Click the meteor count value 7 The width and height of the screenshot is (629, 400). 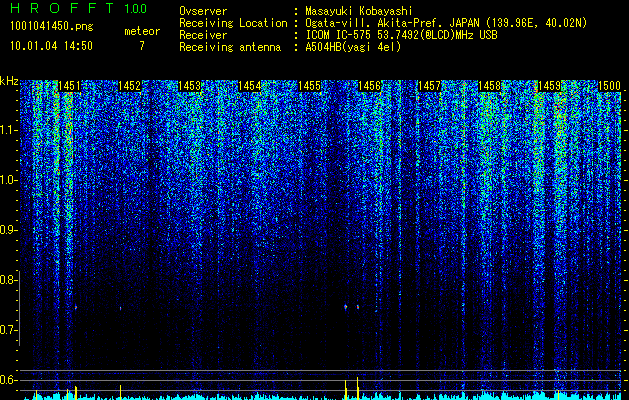142,46
